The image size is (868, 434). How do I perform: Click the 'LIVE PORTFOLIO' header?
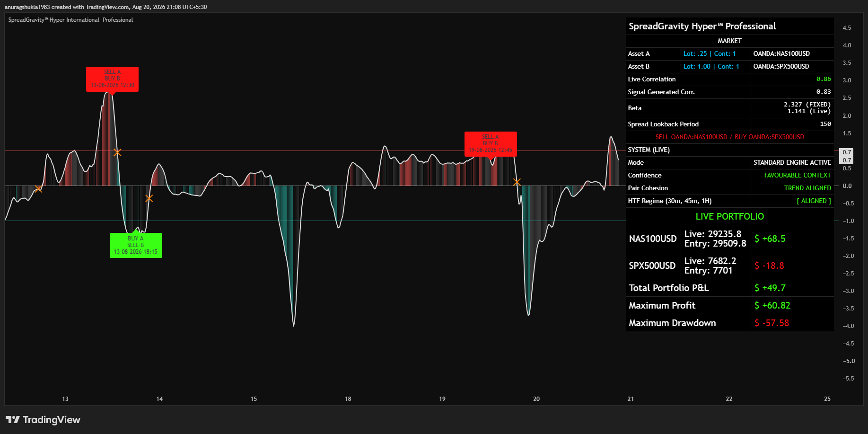[729, 217]
